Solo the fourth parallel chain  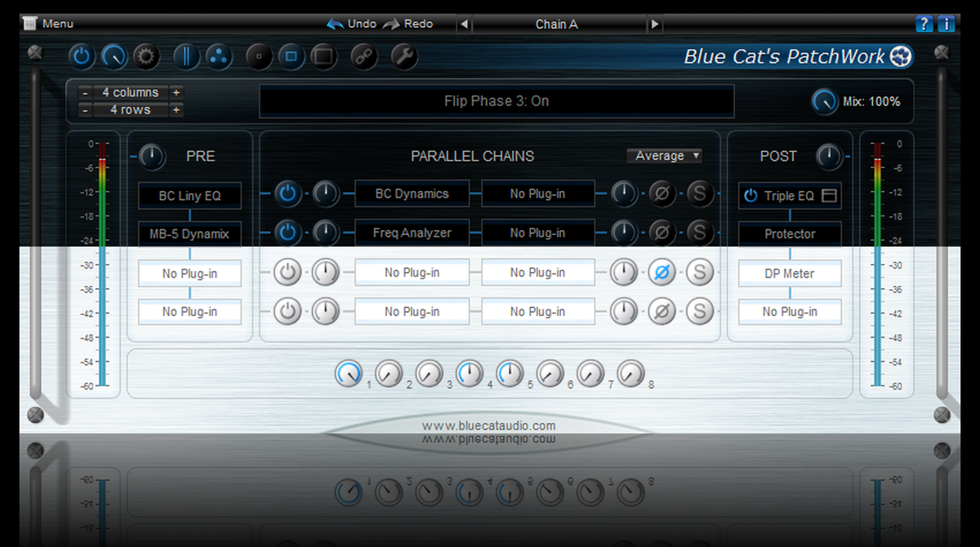tap(700, 311)
